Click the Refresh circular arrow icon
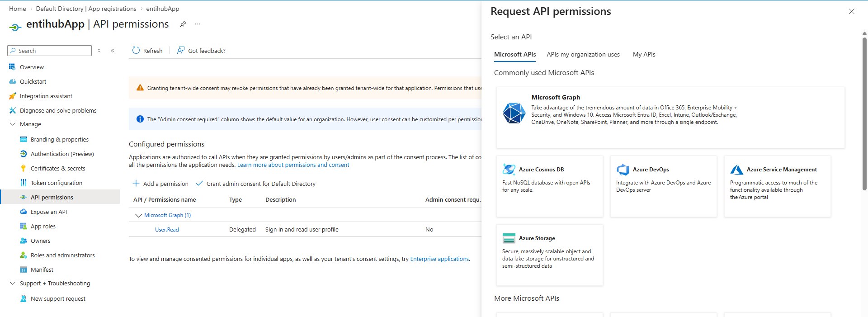This screenshot has height=317, width=868. pos(136,50)
